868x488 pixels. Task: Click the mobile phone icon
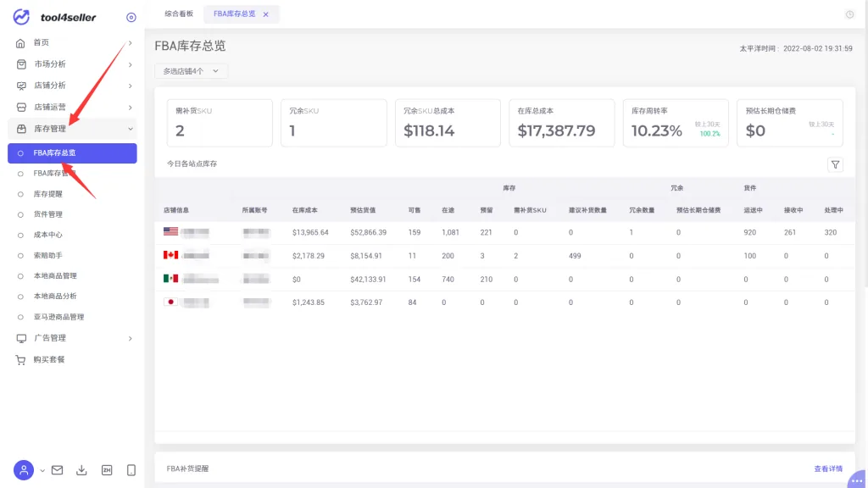click(131, 470)
